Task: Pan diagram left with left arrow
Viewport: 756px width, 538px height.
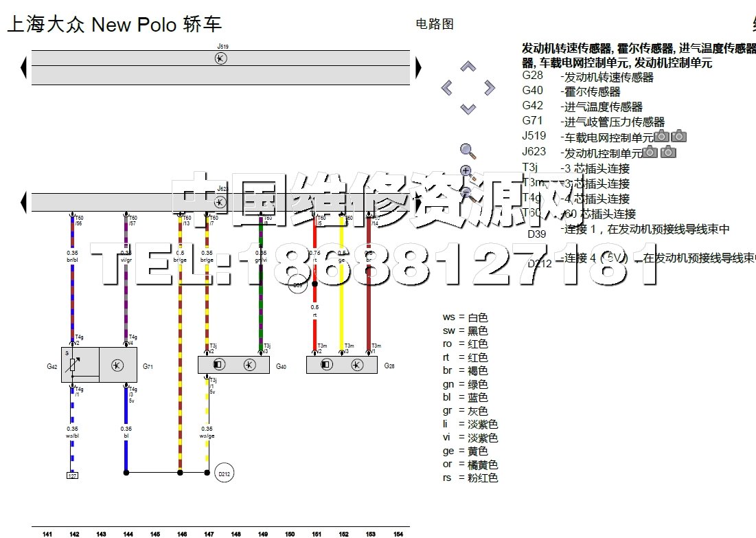Action: tap(447, 88)
